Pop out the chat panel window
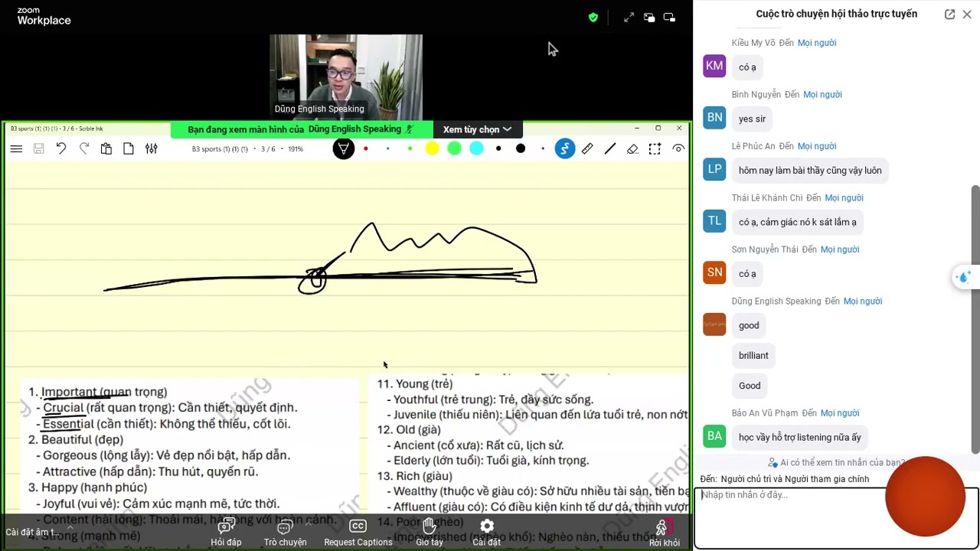 tap(949, 14)
